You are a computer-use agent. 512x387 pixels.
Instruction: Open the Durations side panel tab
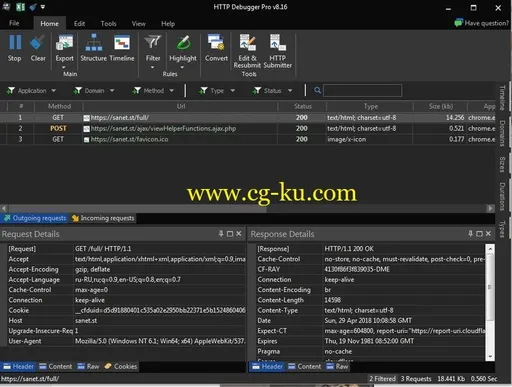pyautogui.click(x=502, y=197)
